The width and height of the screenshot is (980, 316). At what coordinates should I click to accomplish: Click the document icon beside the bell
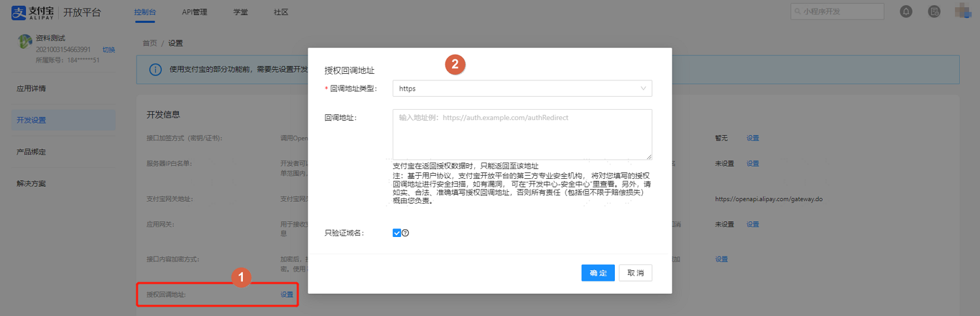click(x=935, y=12)
